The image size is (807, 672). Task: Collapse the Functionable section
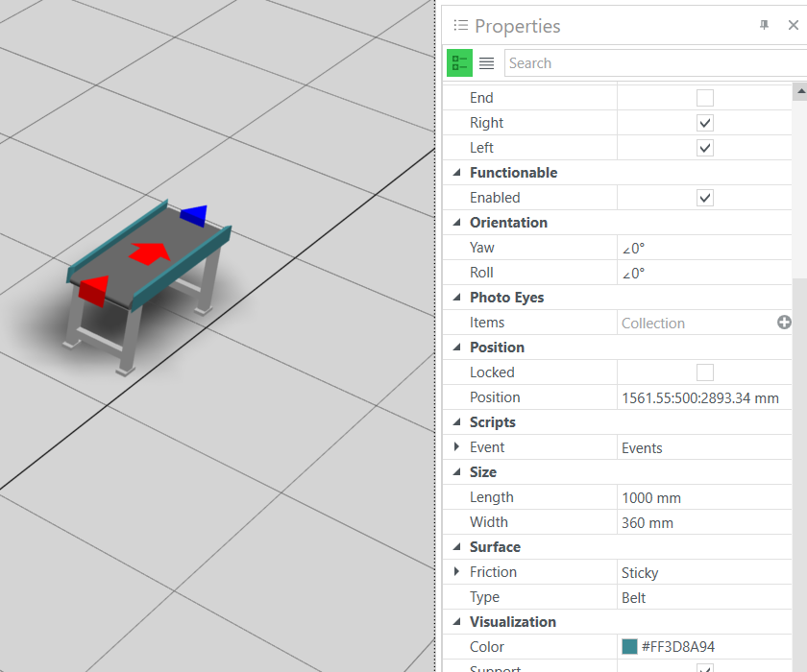(456, 173)
